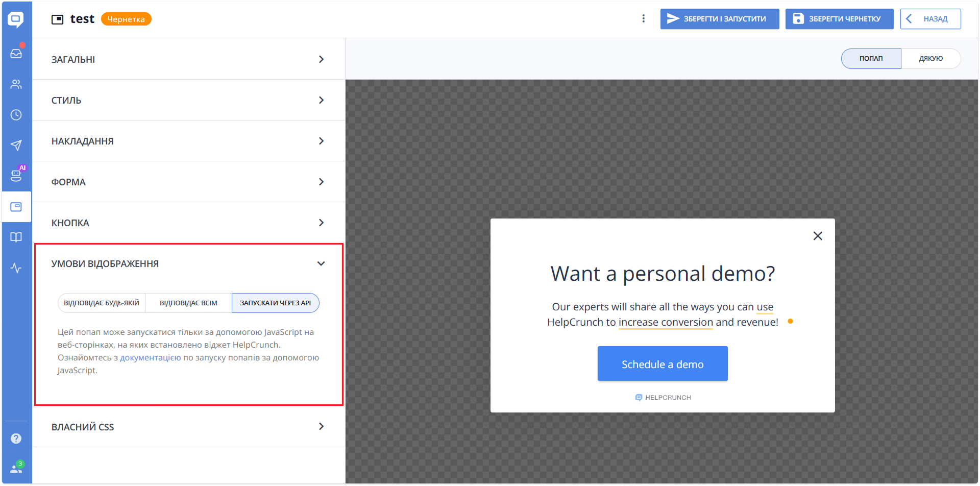Close the popup preview with X
Viewport: 980px width, 486px height.
click(x=818, y=236)
